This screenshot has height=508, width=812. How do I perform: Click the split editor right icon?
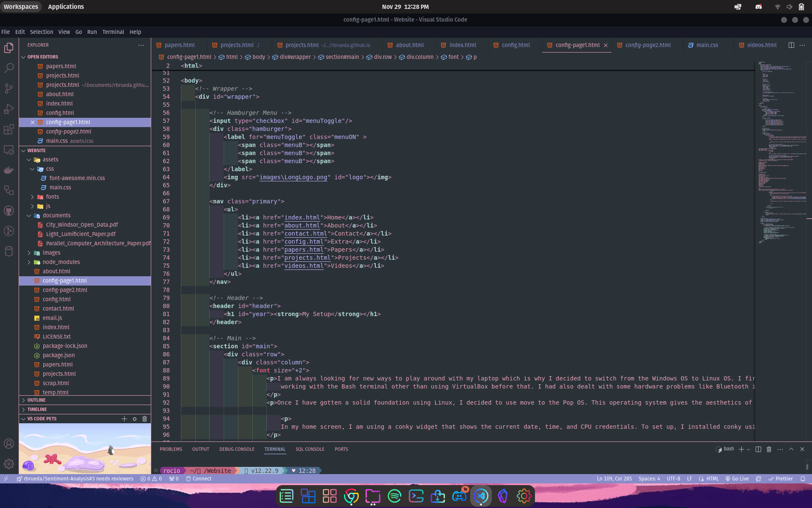click(x=791, y=45)
